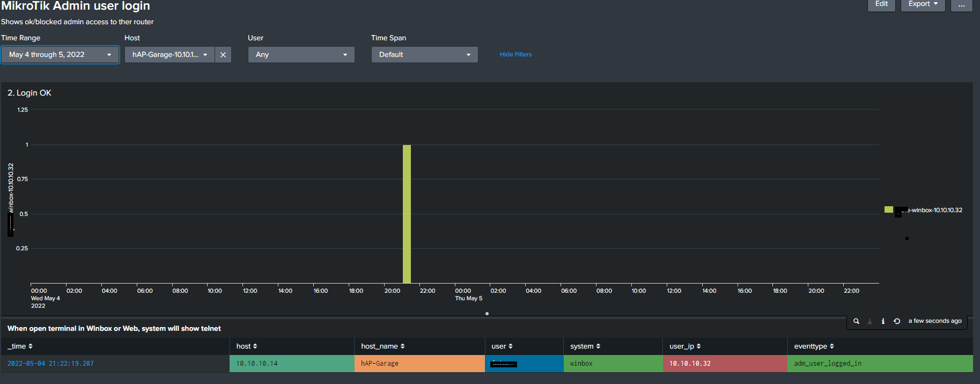Sort table by user_ip column
Screen dimensions: 980x384
(684, 346)
